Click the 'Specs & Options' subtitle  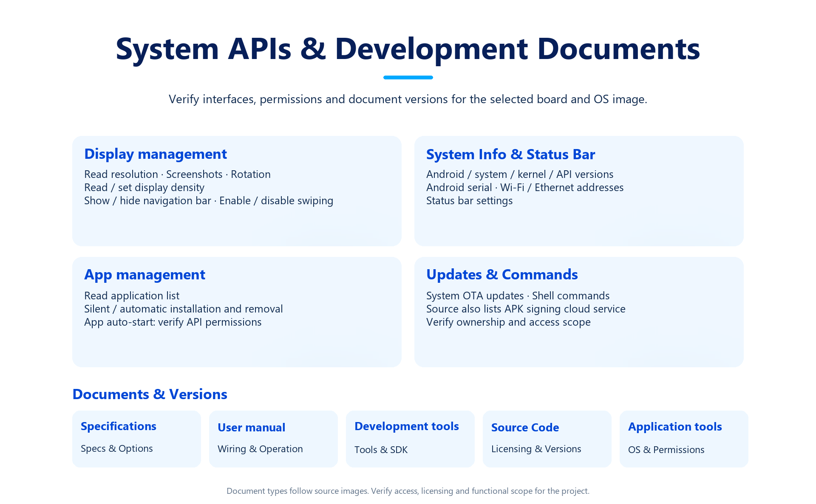(116, 449)
